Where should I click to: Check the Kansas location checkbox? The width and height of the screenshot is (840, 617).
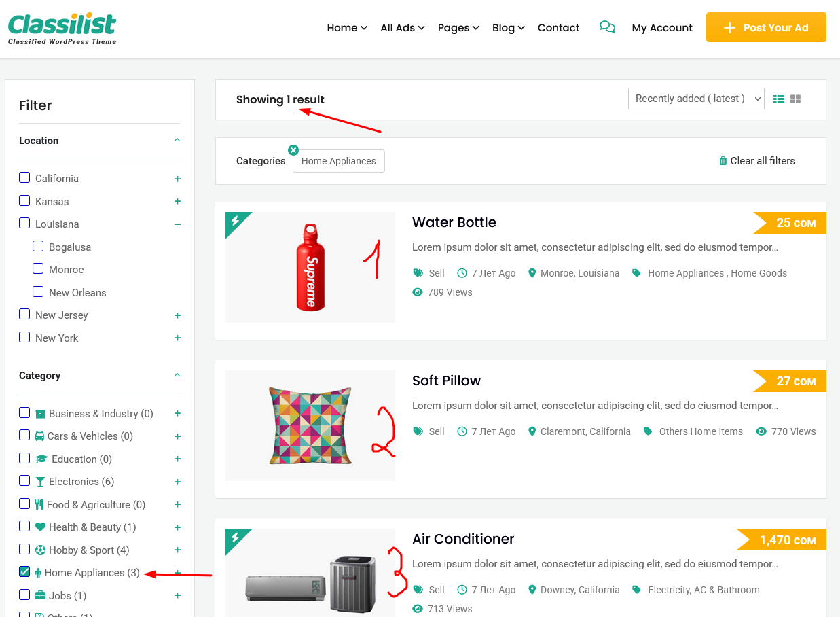click(24, 200)
